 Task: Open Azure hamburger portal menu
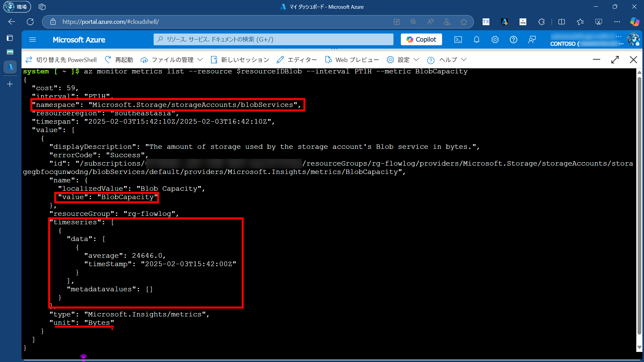click(x=33, y=40)
